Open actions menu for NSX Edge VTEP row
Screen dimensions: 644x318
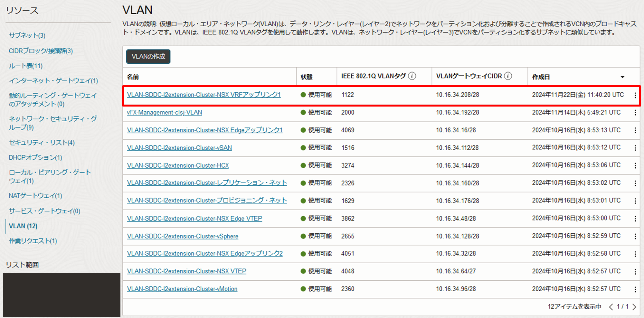pyautogui.click(x=635, y=219)
